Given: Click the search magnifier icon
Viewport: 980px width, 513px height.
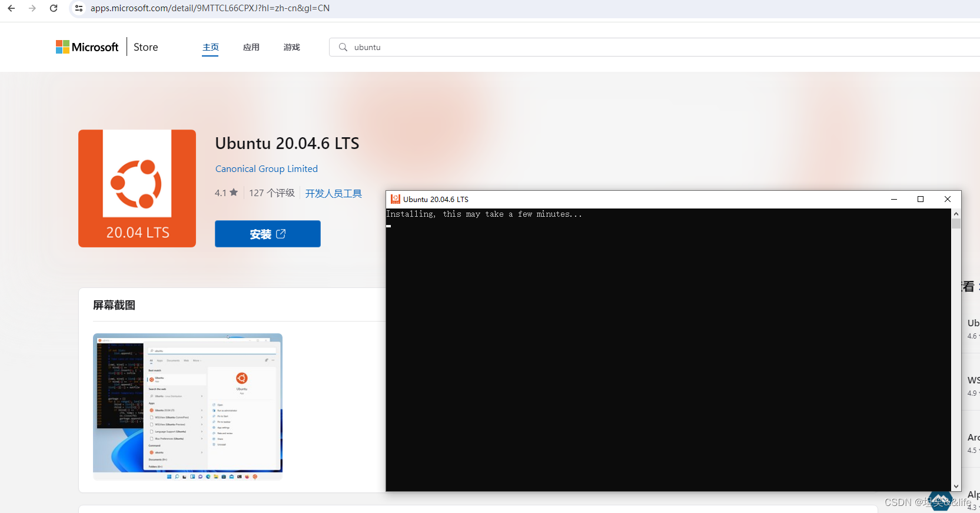Looking at the screenshot, I should click(x=343, y=47).
